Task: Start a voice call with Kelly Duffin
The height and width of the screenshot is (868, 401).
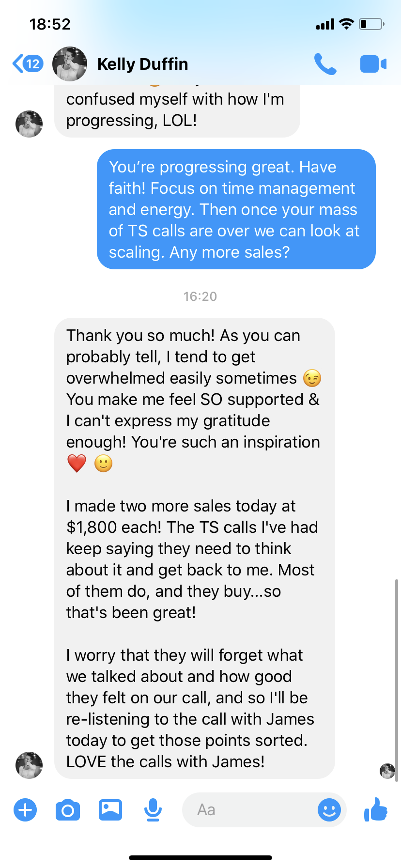Action: point(325,64)
